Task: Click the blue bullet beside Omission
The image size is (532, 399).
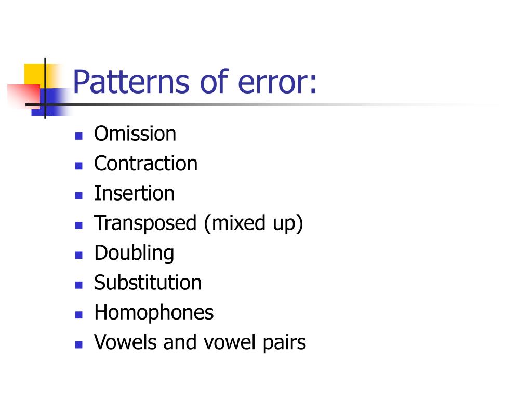Action: point(79,136)
